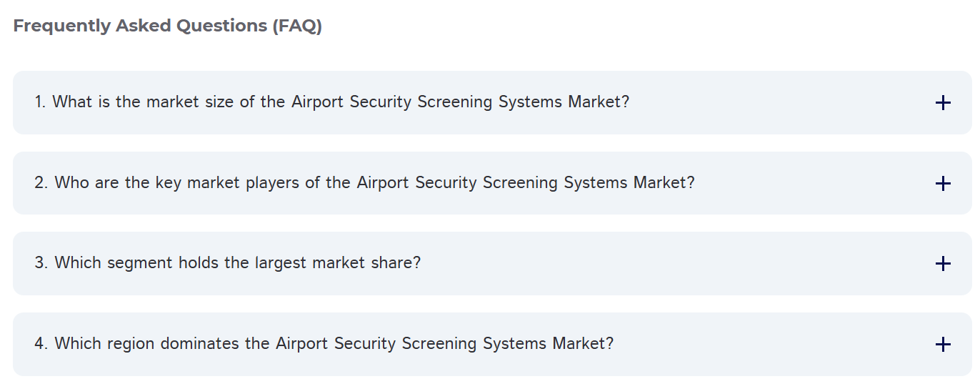The image size is (980, 389).
Task: Click the '(FAQ)' text in the heading
Action: [296, 26]
